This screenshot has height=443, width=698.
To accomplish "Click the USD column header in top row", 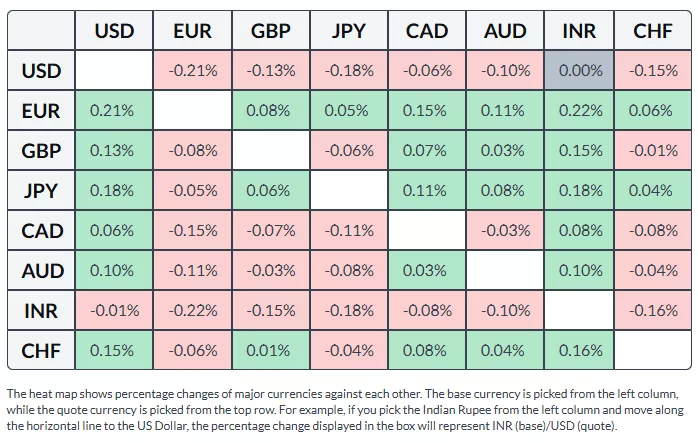I will coord(114,31).
